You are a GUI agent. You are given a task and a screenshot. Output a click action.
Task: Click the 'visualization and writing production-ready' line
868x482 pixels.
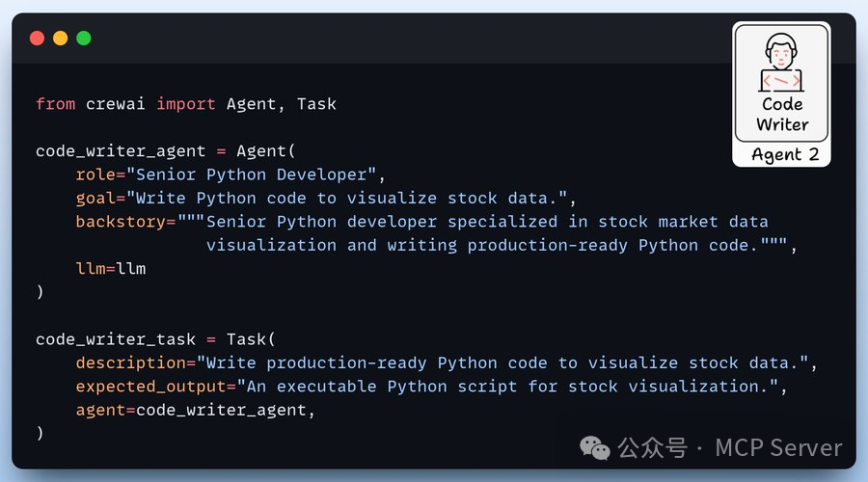(x=502, y=245)
